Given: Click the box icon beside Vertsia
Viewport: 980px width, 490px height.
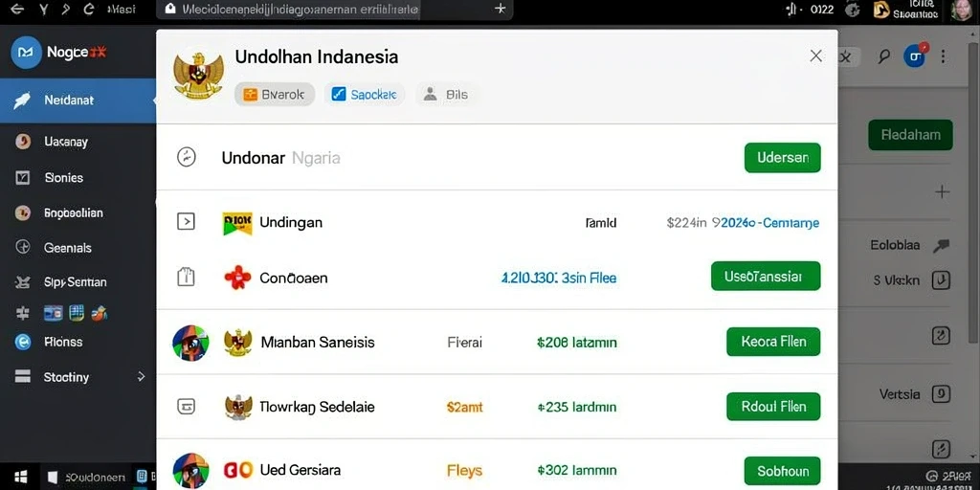Looking at the screenshot, I should click(941, 394).
